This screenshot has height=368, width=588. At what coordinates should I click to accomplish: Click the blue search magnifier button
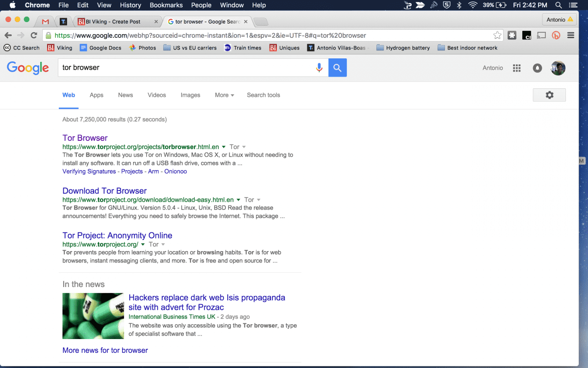(337, 68)
